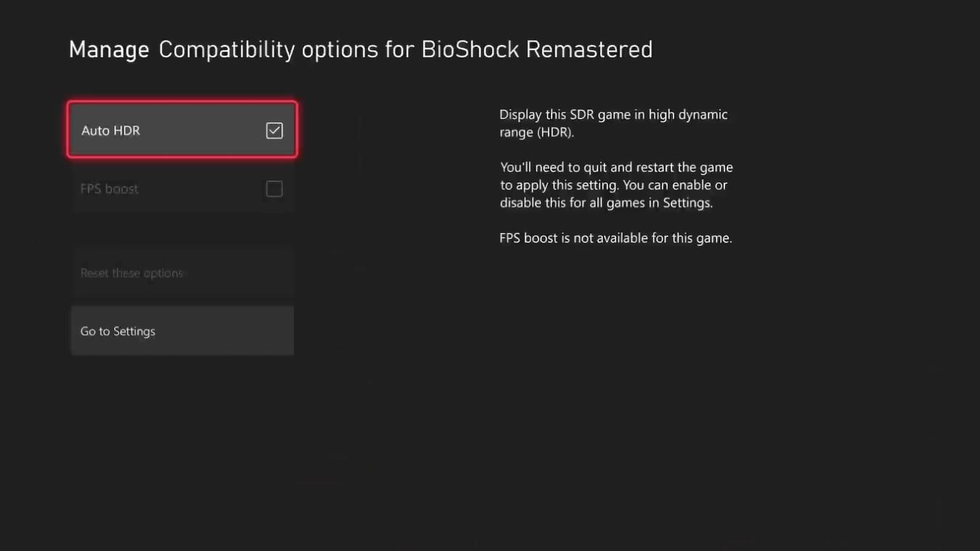Click the FPS boost not available notice
Viewport: 980px width, 551px height.
[x=616, y=238]
